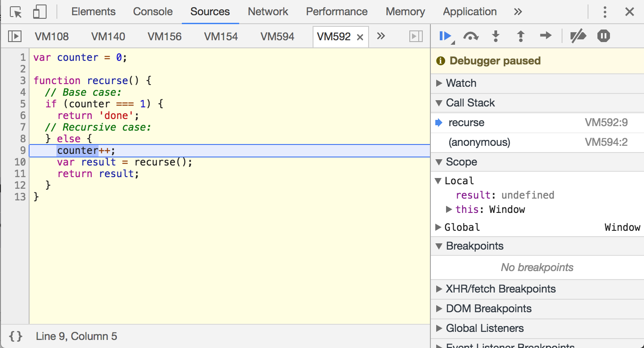Open the VM594:2 source link
The height and width of the screenshot is (348, 644).
[606, 142]
